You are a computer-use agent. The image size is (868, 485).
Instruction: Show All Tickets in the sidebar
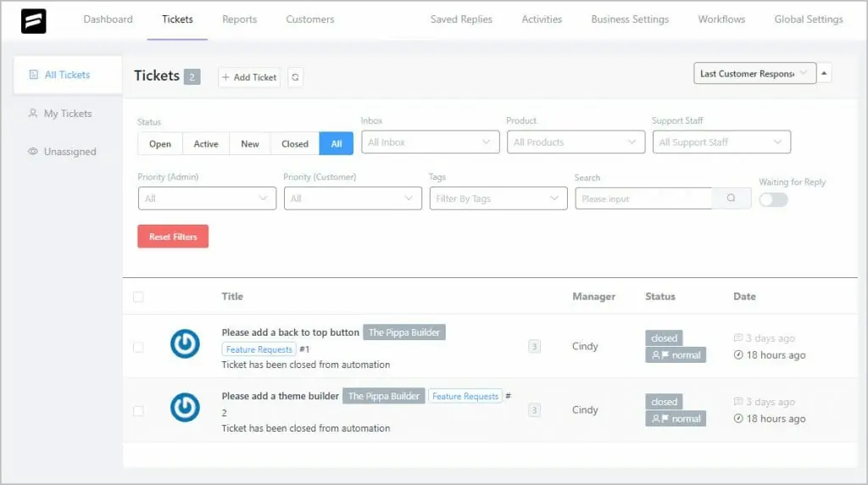coord(67,74)
